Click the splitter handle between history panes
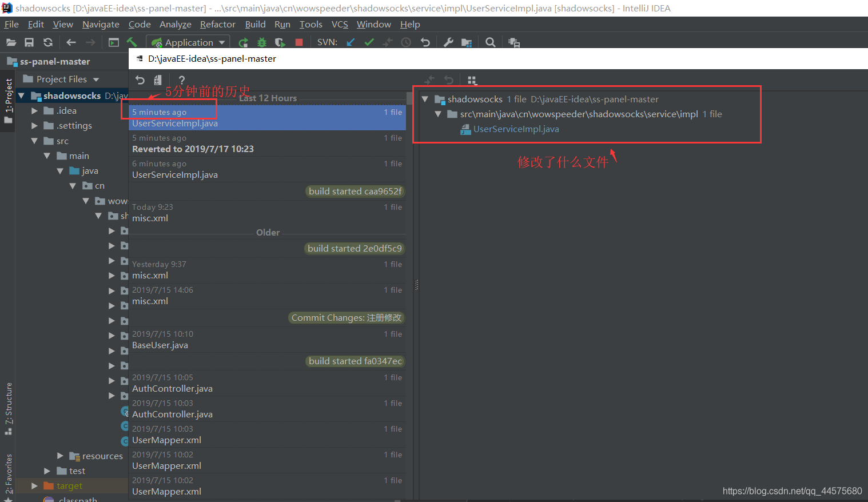Image resolution: width=868 pixels, height=502 pixels. (x=416, y=285)
